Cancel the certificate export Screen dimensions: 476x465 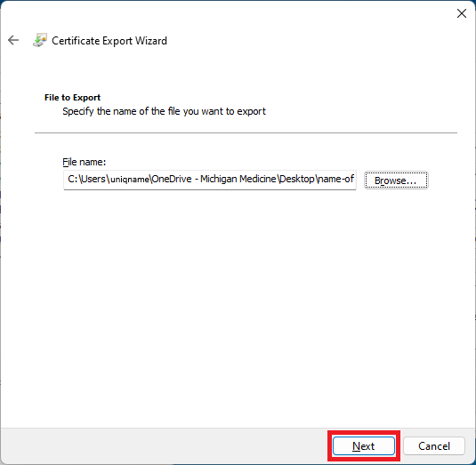(434, 446)
